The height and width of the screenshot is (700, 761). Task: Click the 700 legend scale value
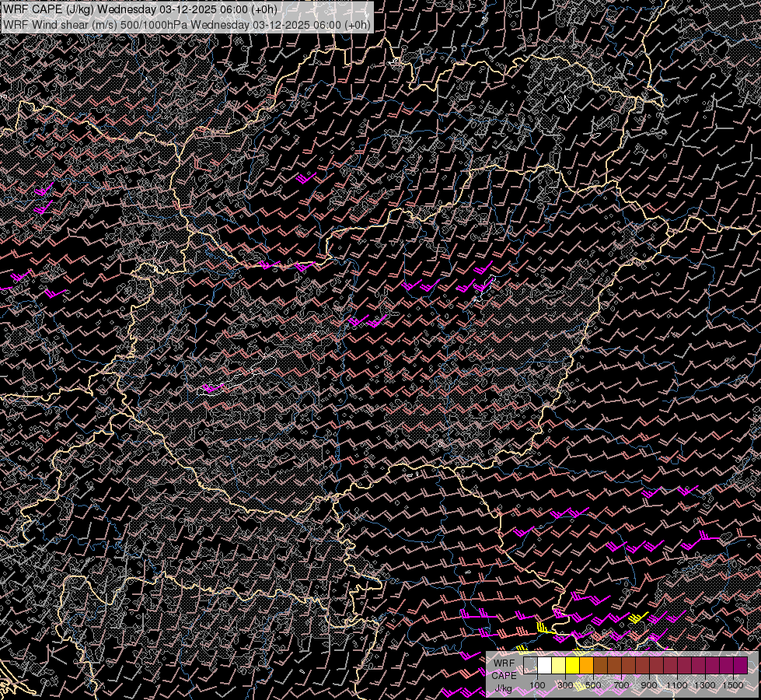pyautogui.click(x=621, y=685)
